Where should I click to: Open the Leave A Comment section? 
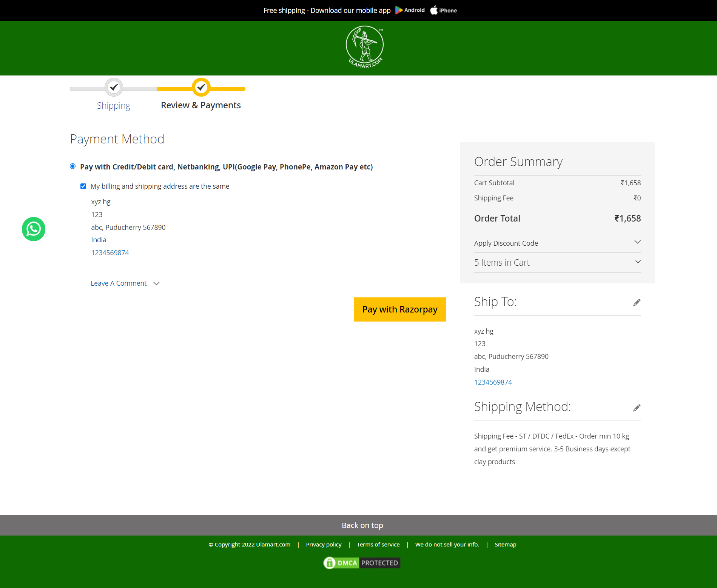[x=119, y=283]
